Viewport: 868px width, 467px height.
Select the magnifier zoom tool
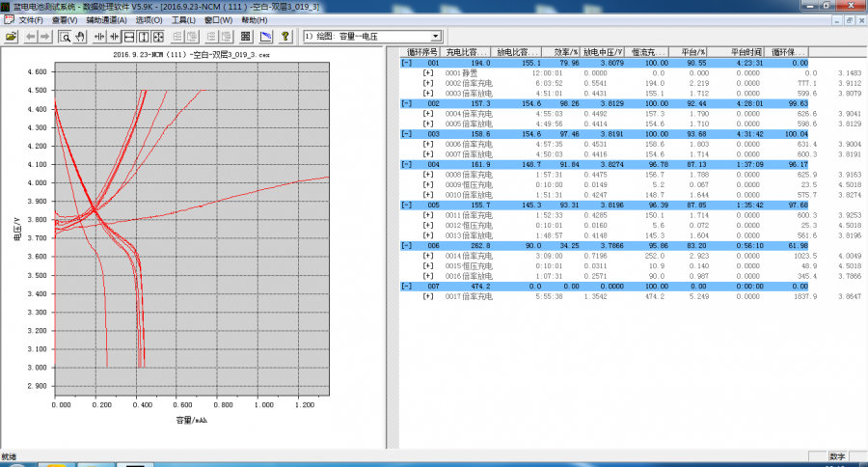tap(65, 37)
